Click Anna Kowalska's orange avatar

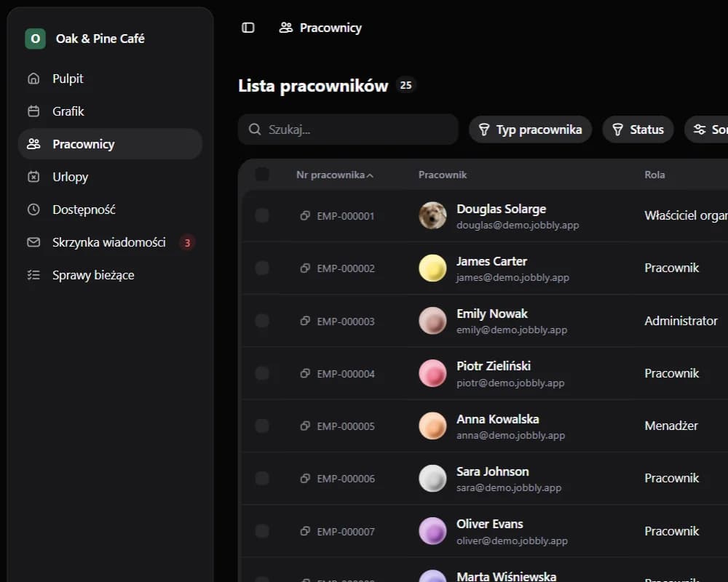432,426
